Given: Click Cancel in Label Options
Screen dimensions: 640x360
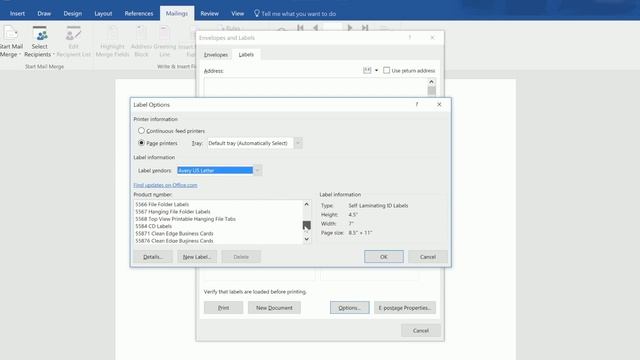Looking at the screenshot, I should point(428,257).
